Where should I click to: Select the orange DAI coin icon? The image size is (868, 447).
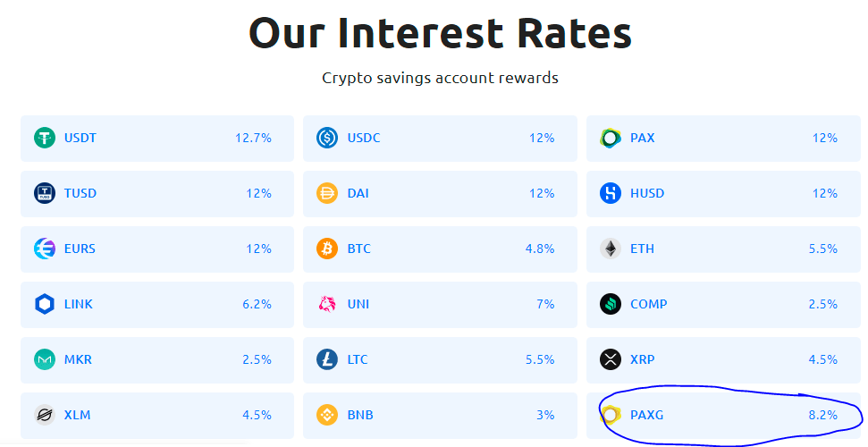coord(327,193)
